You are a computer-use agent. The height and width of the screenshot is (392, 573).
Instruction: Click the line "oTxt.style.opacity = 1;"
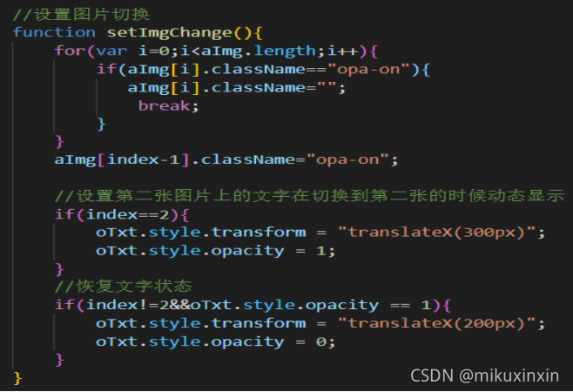tap(215, 251)
